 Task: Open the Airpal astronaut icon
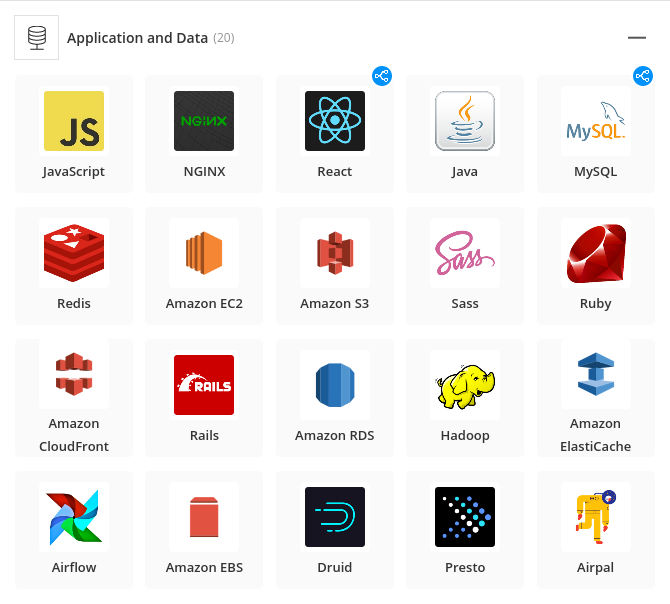(x=596, y=517)
